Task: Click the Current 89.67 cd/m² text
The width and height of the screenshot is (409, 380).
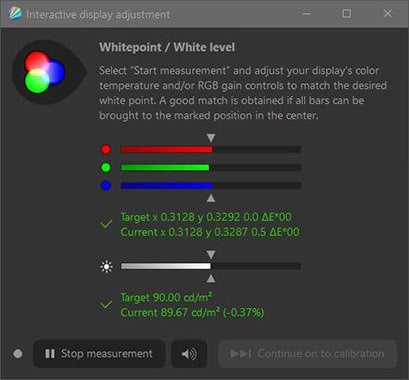Action: (x=192, y=313)
